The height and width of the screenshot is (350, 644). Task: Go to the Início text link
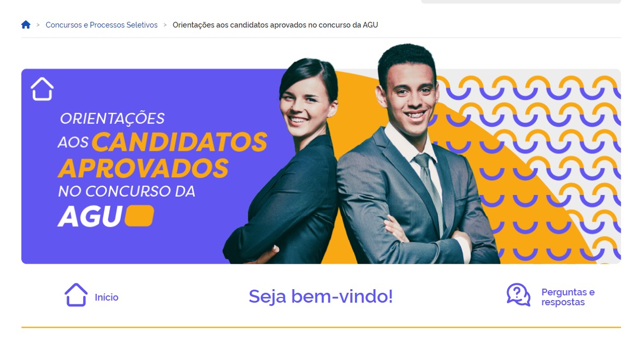(107, 297)
